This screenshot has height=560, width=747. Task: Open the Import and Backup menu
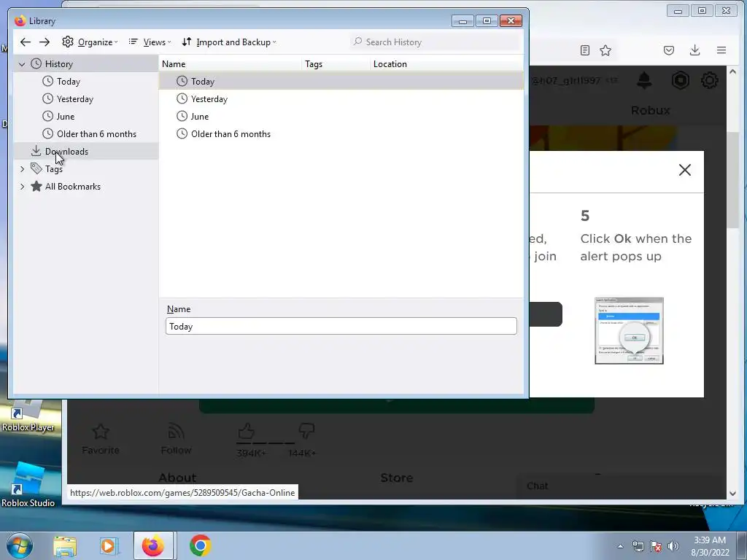tap(229, 42)
